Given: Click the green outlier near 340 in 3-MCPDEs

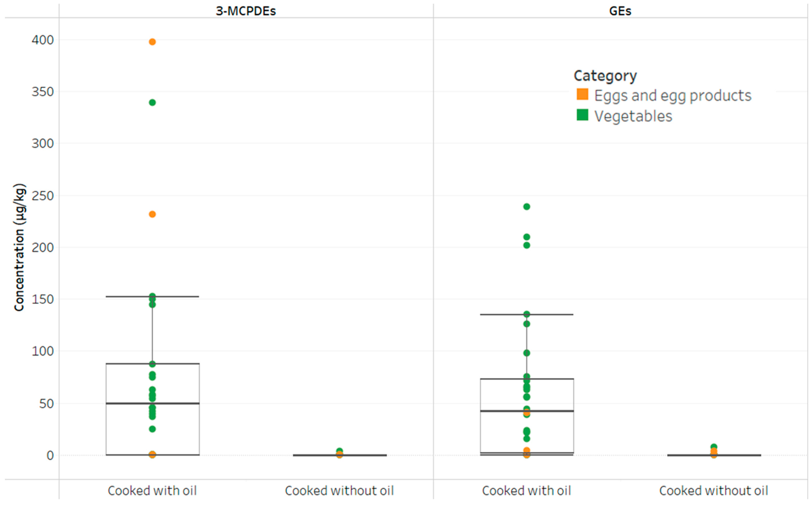Looking at the screenshot, I should coord(152,103).
